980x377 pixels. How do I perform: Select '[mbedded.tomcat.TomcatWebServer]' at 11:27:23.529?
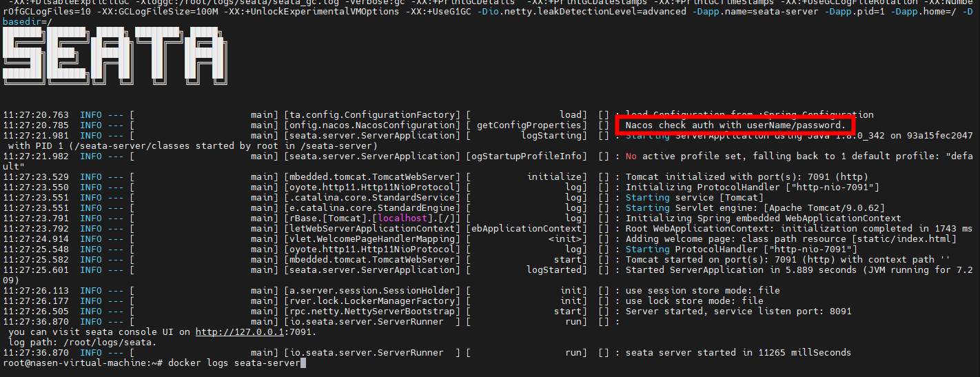371,177
